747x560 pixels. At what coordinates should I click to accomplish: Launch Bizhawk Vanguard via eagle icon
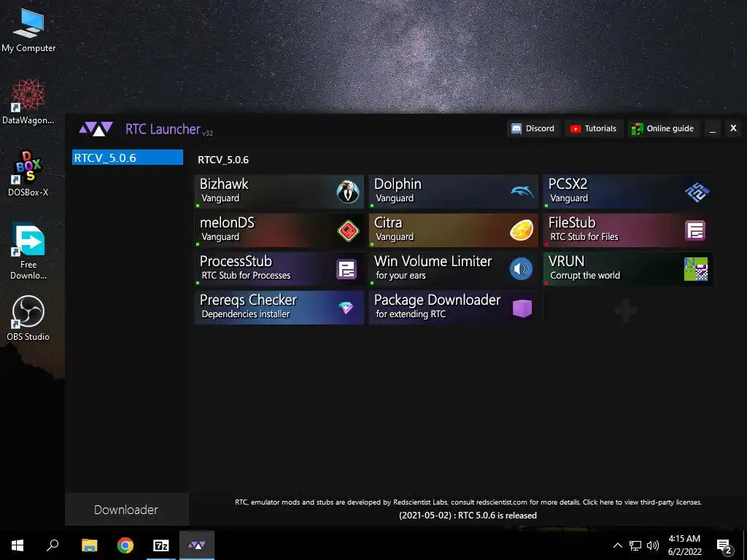point(348,192)
